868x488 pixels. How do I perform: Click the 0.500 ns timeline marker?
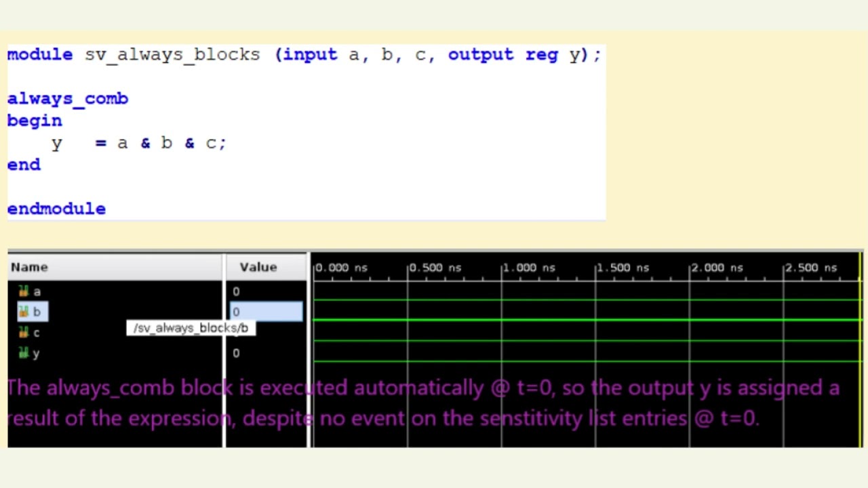coord(435,268)
